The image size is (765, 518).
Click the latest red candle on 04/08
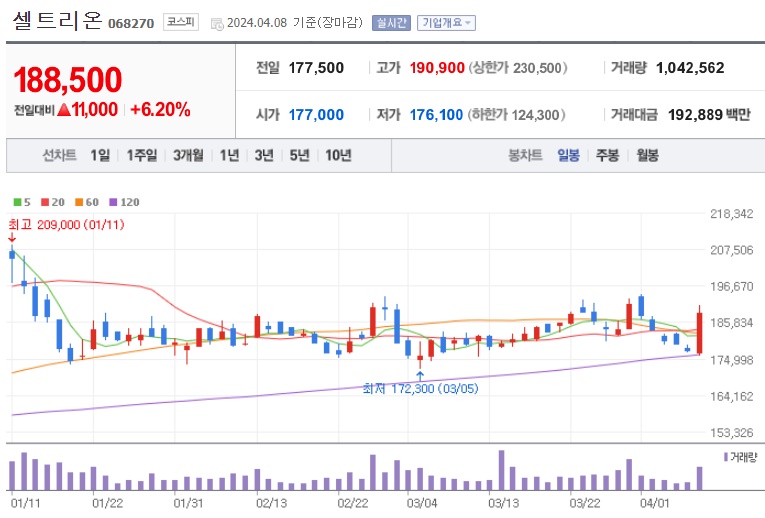[700, 333]
